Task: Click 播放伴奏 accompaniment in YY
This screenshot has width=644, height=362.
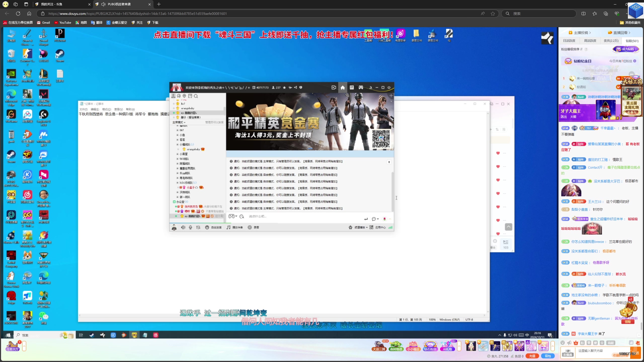Action: (x=235, y=228)
